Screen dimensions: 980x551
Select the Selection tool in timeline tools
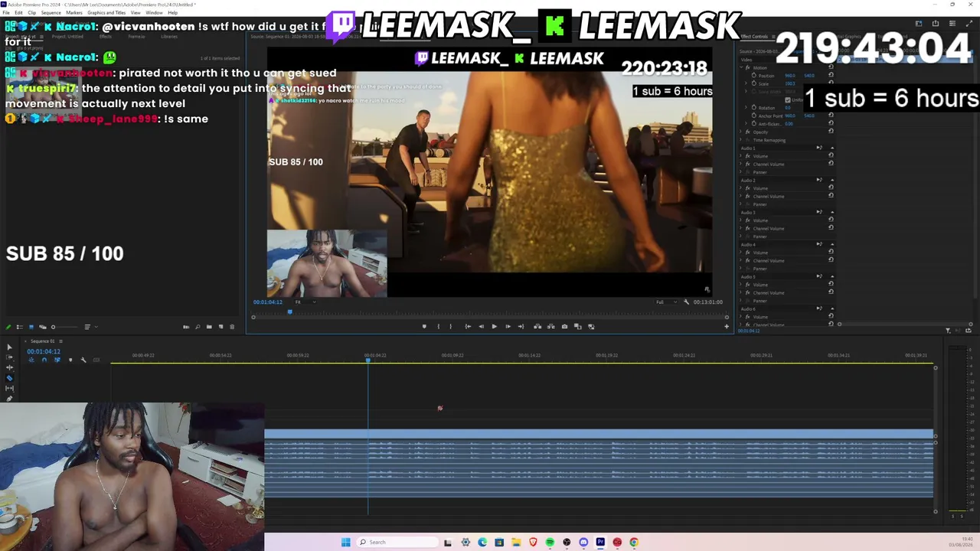(x=9, y=347)
